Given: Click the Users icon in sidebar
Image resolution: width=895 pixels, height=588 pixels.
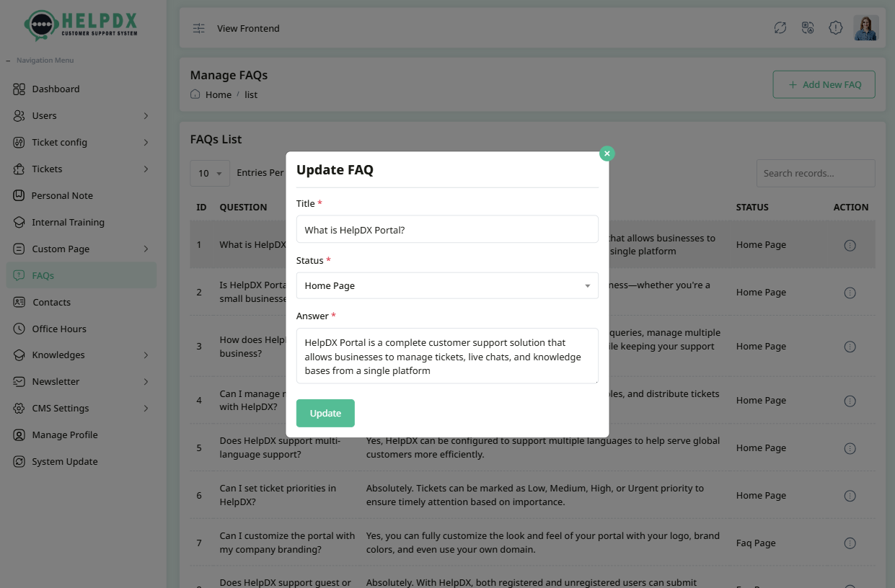Looking at the screenshot, I should coord(19,115).
